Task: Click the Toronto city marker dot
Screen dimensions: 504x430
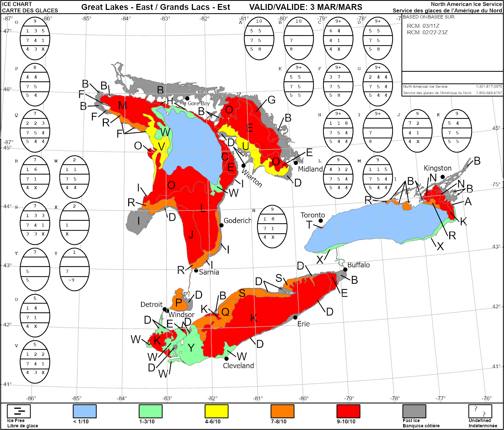Action: [x=321, y=220]
